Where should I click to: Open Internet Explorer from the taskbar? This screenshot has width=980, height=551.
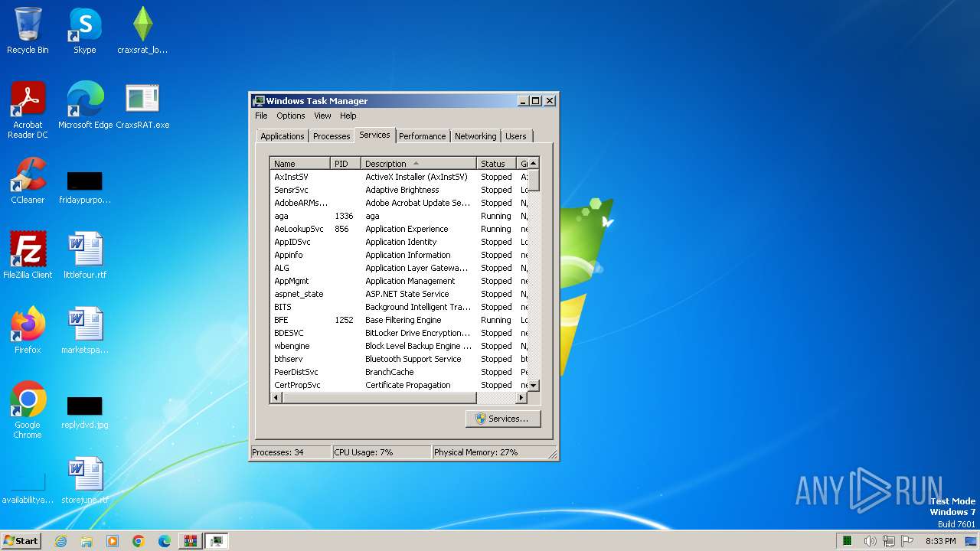(60, 541)
